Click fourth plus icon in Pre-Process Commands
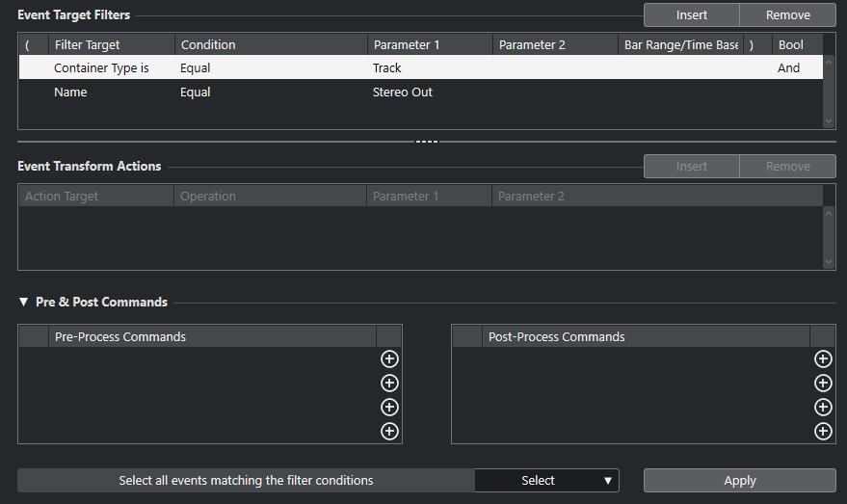Screen dimensions: 847x504 pyautogui.click(x=389, y=432)
